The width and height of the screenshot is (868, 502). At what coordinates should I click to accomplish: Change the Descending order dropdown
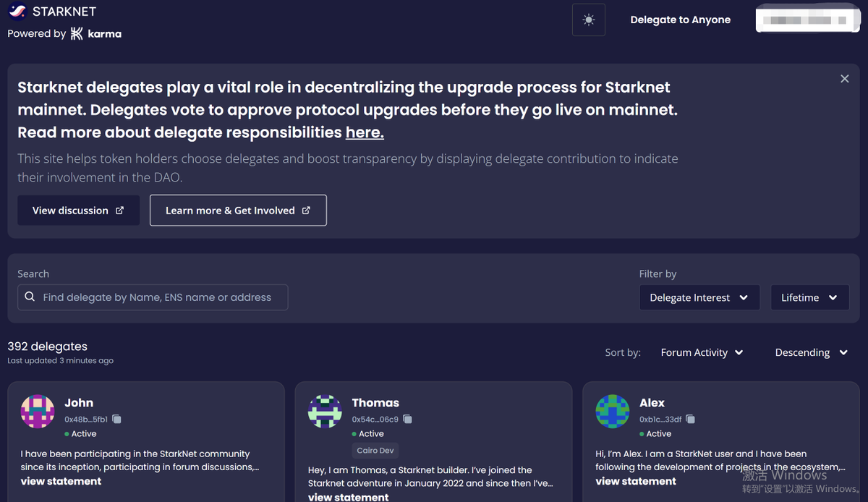click(811, 352)
